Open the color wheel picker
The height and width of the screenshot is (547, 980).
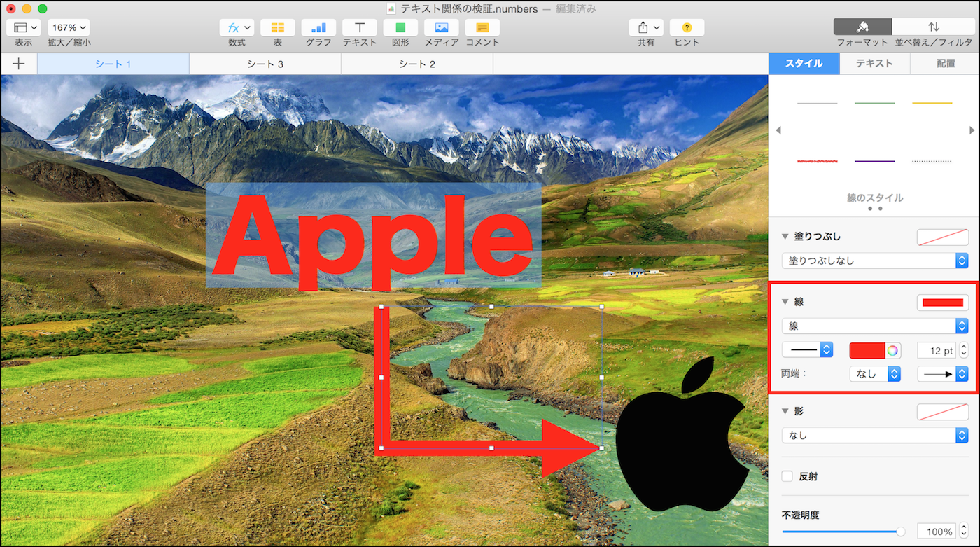(x=893, y=350)
